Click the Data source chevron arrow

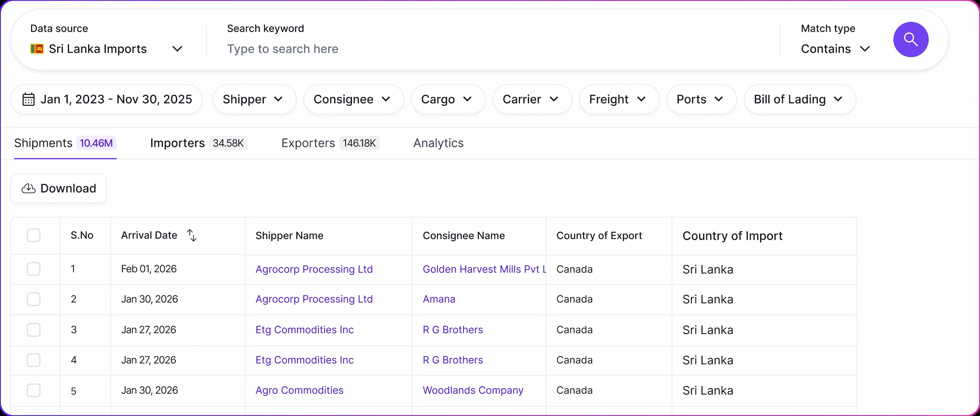[177, 49]
